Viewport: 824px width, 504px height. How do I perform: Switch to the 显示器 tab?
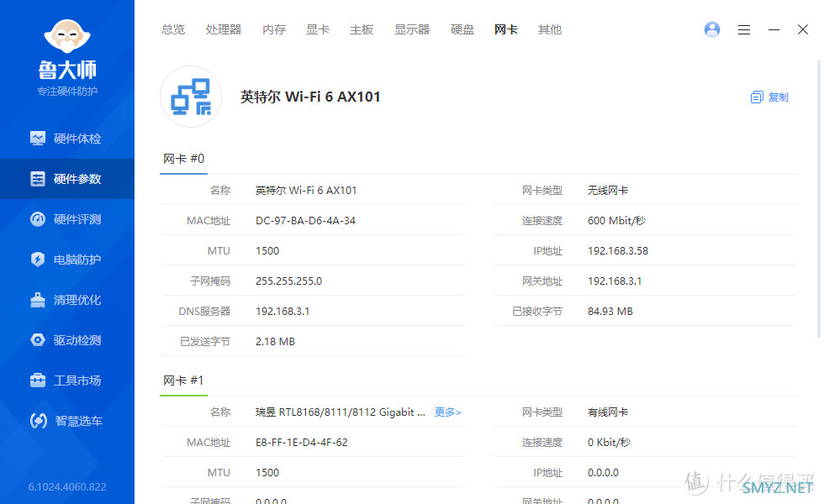(x=412, y=30)
